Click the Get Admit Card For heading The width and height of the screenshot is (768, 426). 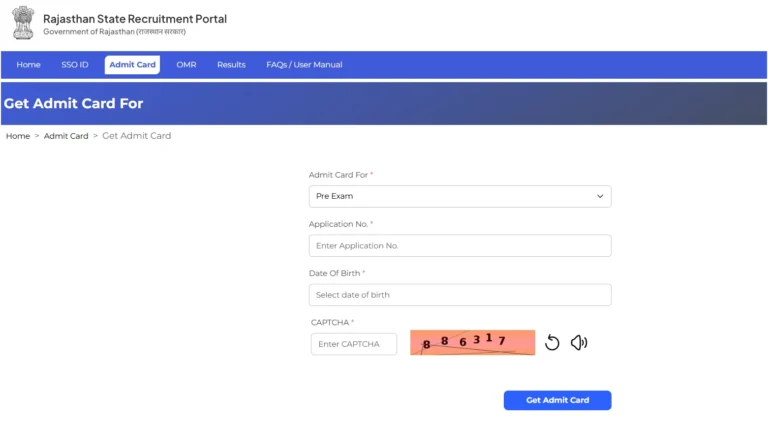tap(73, 103)
